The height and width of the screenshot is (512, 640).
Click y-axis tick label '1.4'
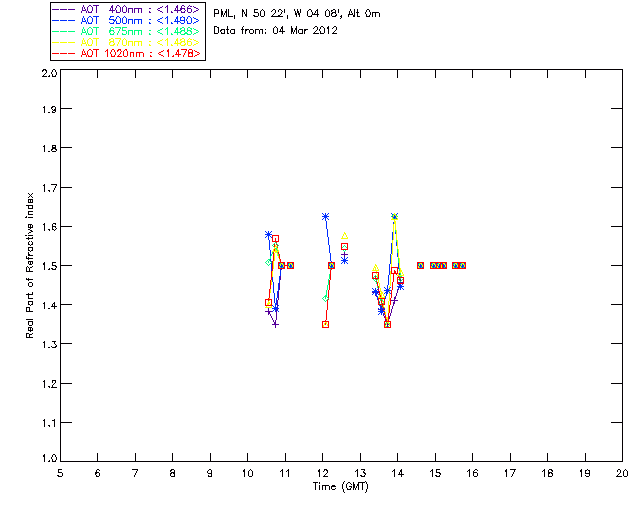(49, 305)
